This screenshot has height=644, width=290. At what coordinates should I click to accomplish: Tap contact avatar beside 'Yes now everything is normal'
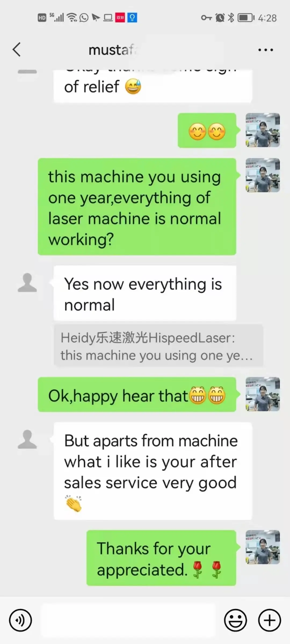coord(27,283)
